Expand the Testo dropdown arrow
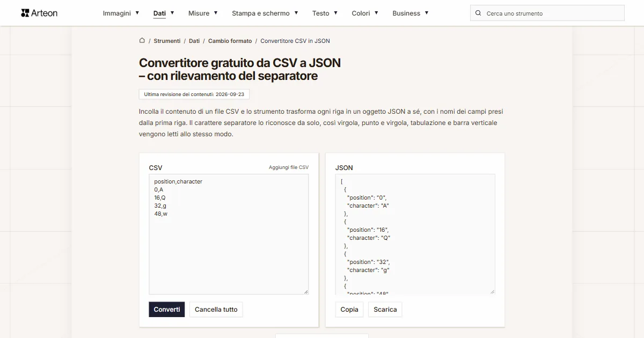The height and width of the screenshot is (338, 644). click(336, 12)
